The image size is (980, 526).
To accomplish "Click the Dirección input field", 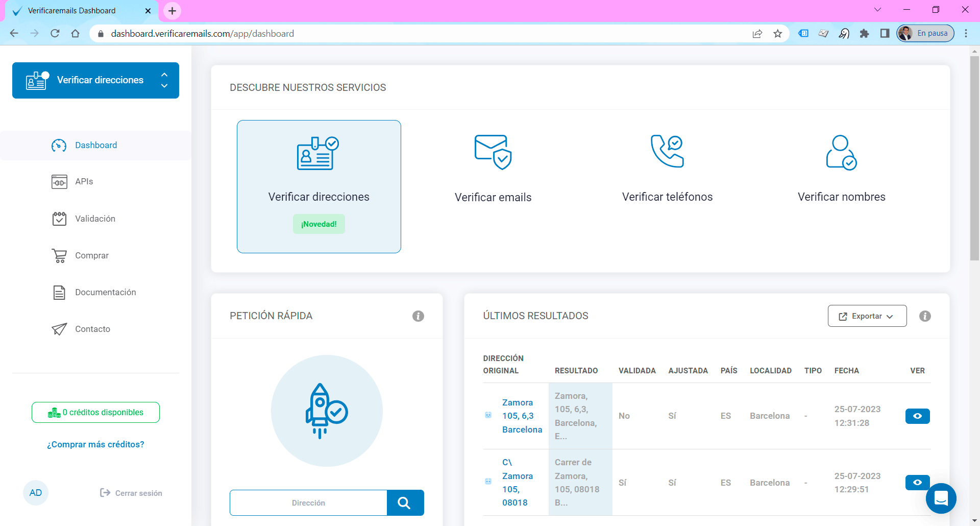I will coord(308,503).
